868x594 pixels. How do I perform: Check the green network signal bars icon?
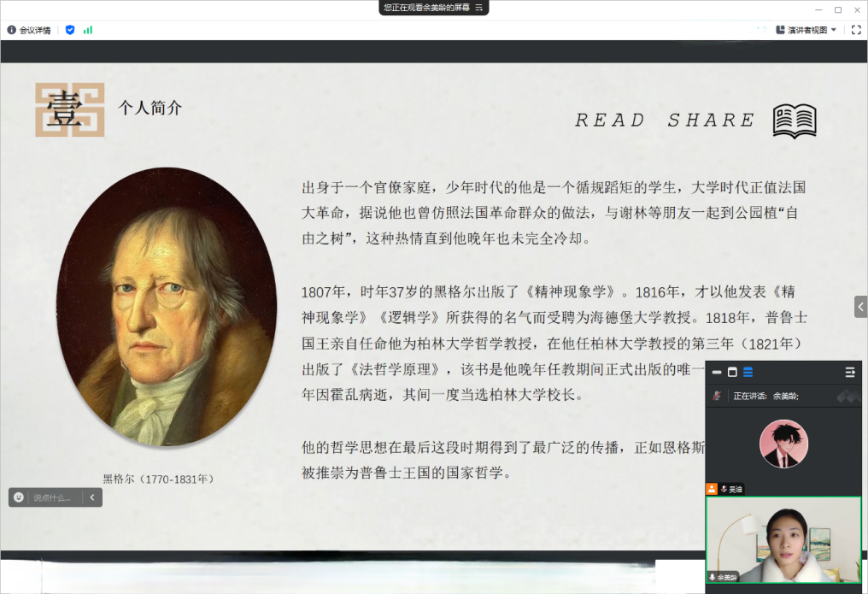pyautogui.click(x=88, y=30)
